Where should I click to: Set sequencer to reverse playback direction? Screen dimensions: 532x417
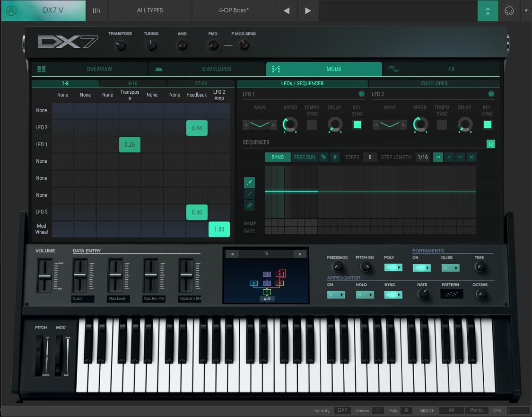pos(450,157)
